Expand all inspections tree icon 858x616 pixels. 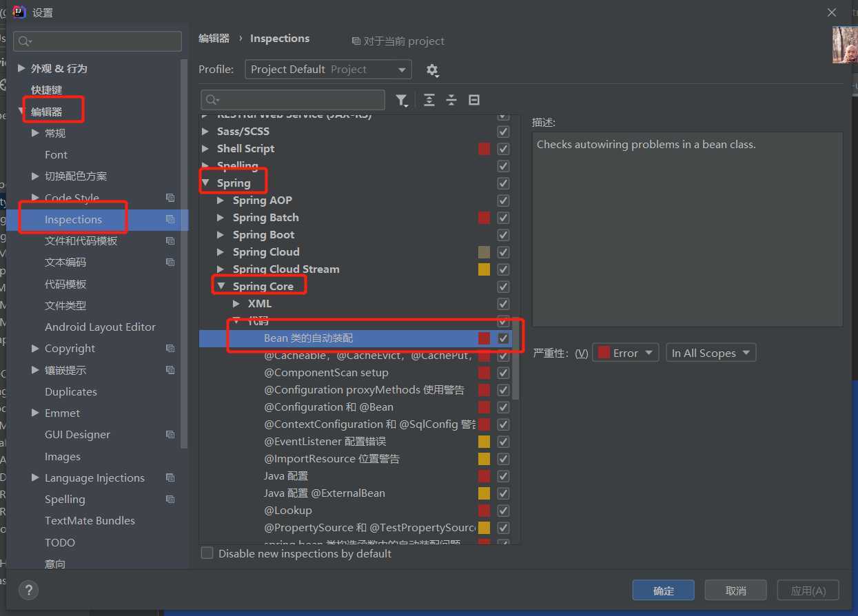(429, 101)
